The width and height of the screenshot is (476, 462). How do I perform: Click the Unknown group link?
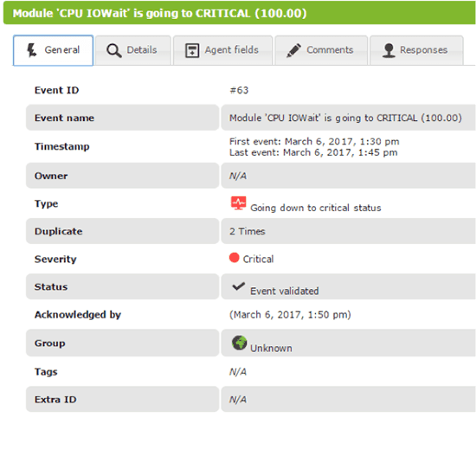click(271, 348)
